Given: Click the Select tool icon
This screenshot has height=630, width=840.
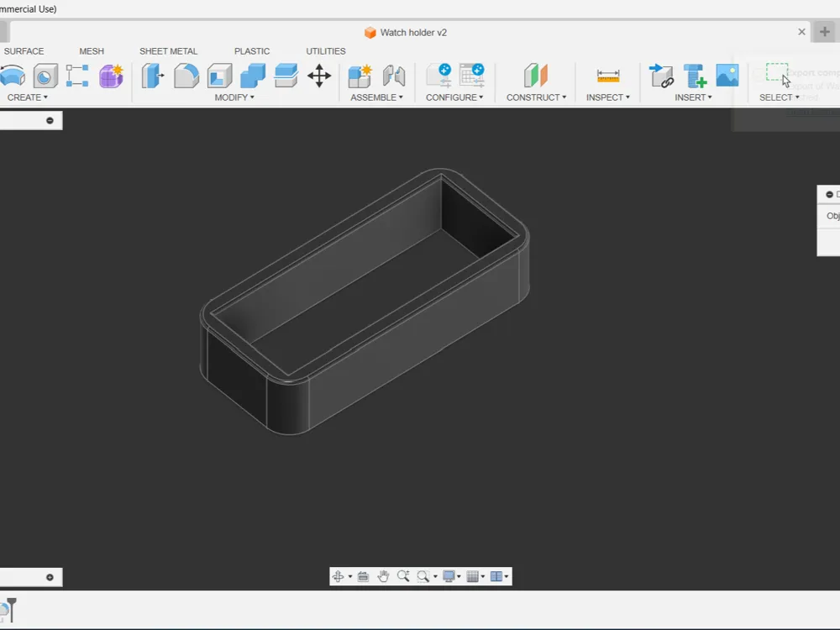Looking at the screenshot, I should [x=777, y=74].
